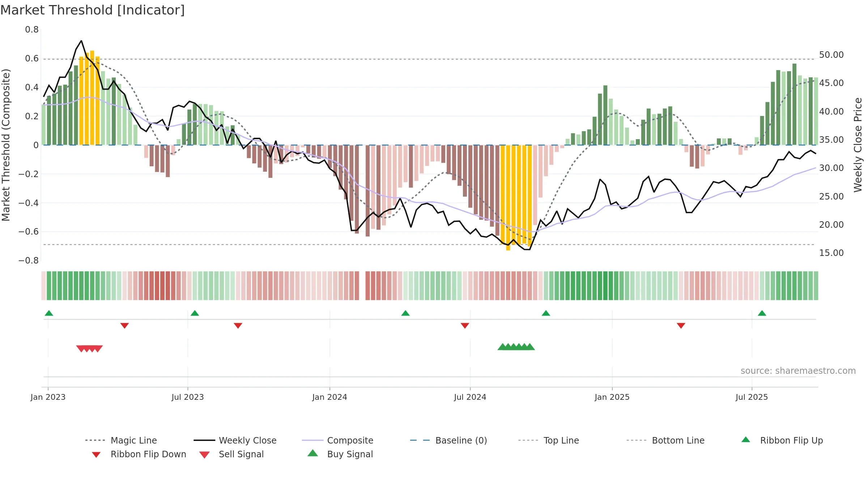Click the Jan 2023 x-axis label
The height and width of the screenshot is (488, 868).
tap(48, 397)
